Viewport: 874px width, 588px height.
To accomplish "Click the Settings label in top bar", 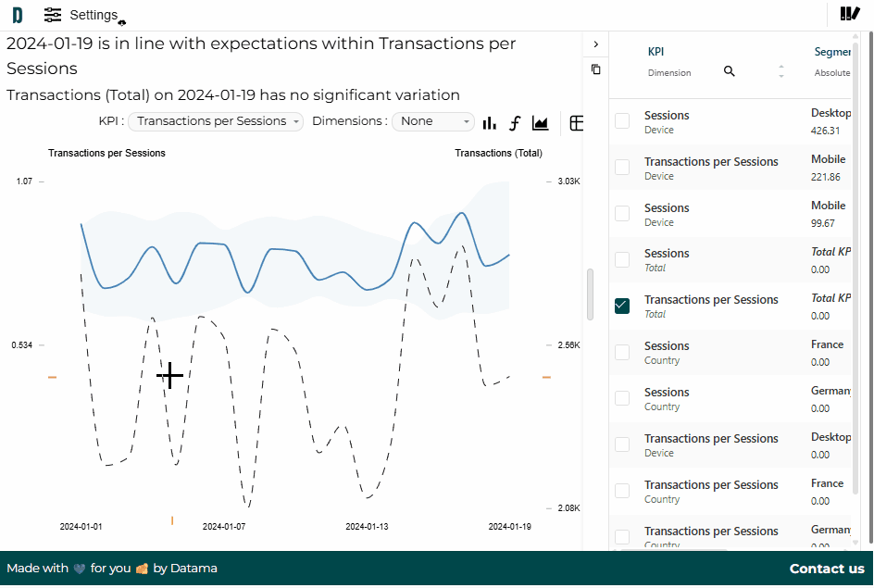I will pyautogui.click(x=94, y=15).
